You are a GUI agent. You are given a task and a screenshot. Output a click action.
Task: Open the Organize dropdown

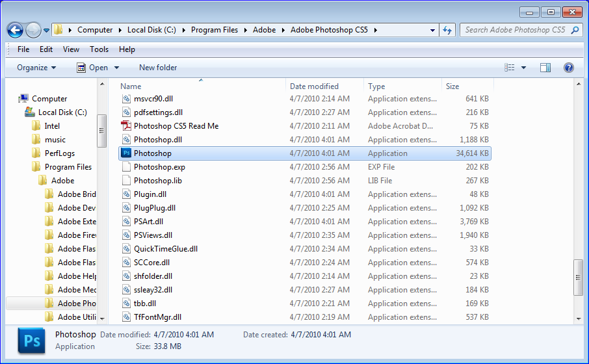[36, 68]
